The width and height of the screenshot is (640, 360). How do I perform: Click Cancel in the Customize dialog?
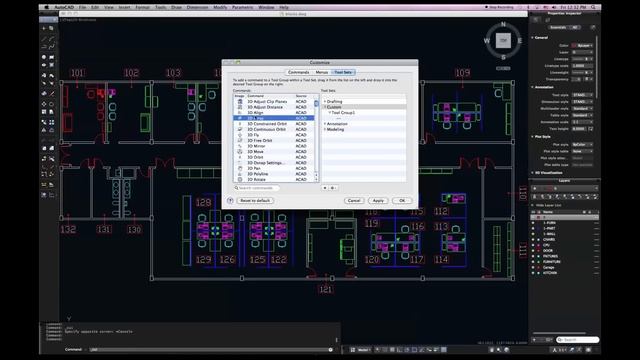click(354, 200)
